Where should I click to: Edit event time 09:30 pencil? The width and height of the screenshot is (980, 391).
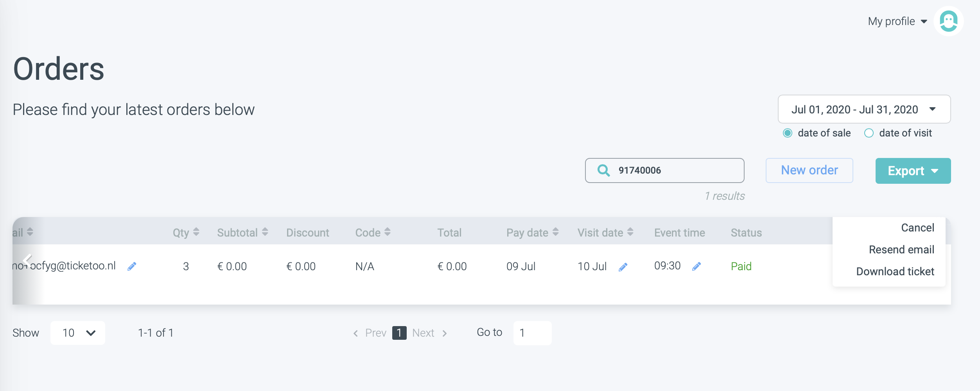696,267
